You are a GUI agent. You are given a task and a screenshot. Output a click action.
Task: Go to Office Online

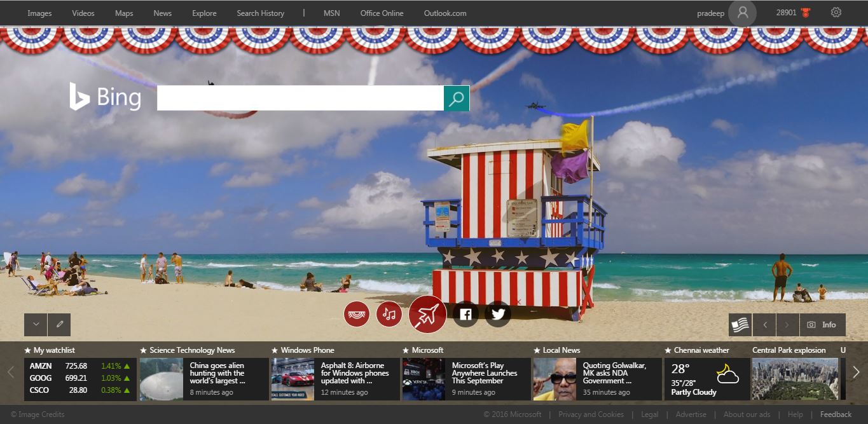click(382, 13)
